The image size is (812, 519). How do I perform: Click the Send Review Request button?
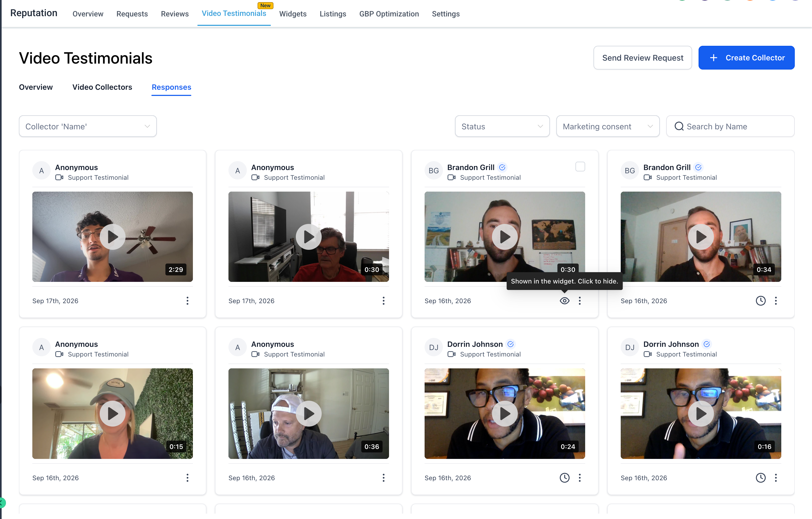[x=642, y=58]
